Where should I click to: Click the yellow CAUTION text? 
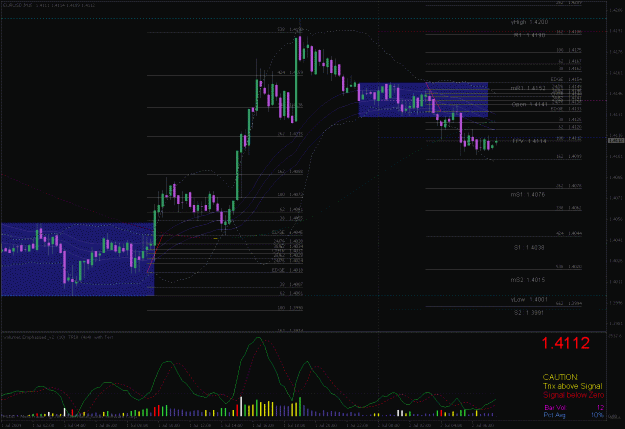tap(560, 377)
